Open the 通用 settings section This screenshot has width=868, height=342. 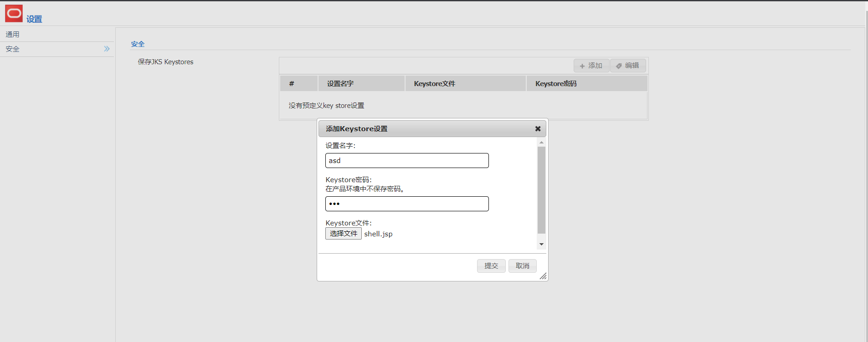tap(12, 34)
